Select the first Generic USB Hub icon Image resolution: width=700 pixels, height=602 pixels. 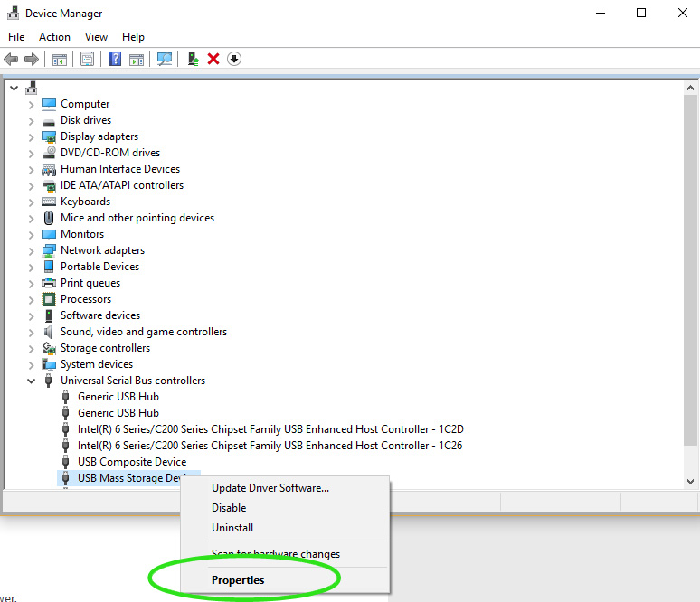click(66, 397)
